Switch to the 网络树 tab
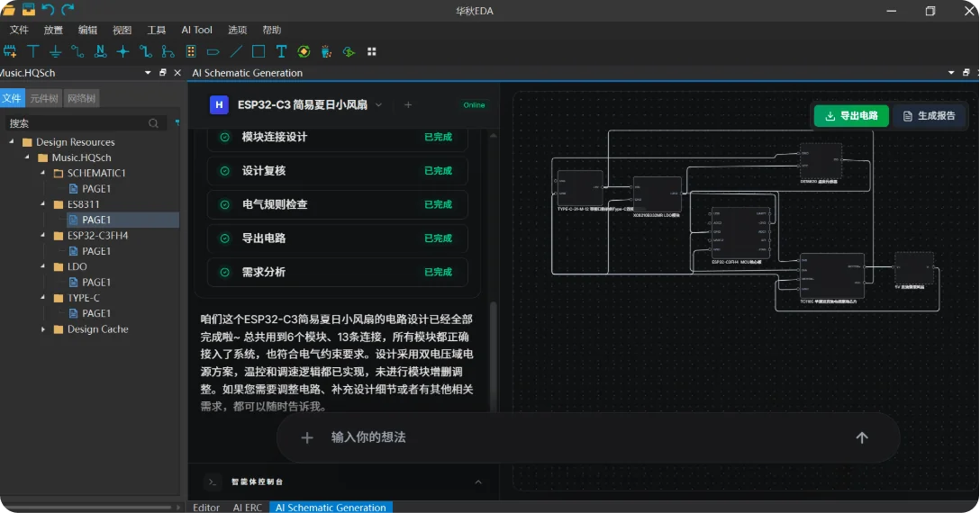 click(81, 98)
